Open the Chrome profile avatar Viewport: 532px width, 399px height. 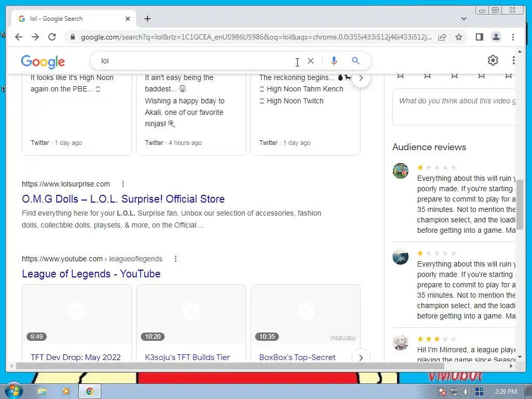click(x=496, y=37)
